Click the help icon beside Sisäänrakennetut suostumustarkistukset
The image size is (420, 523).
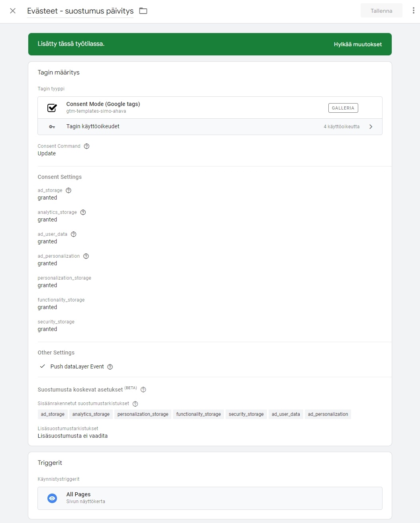tap(135, 404)
